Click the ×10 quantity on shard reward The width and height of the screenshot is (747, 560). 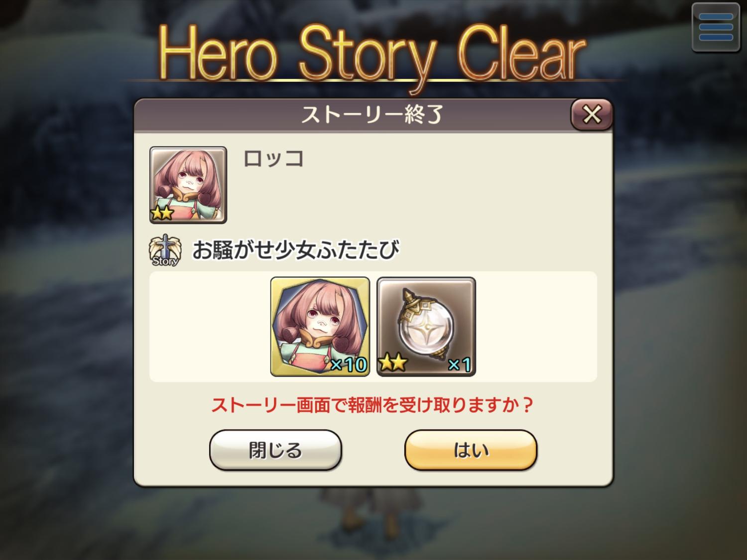point(349,365)
